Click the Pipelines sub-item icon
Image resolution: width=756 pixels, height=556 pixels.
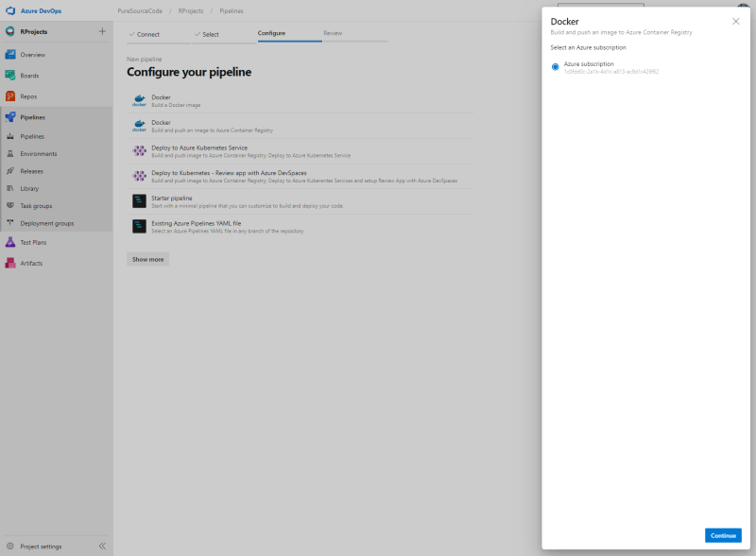click(10, 136)
